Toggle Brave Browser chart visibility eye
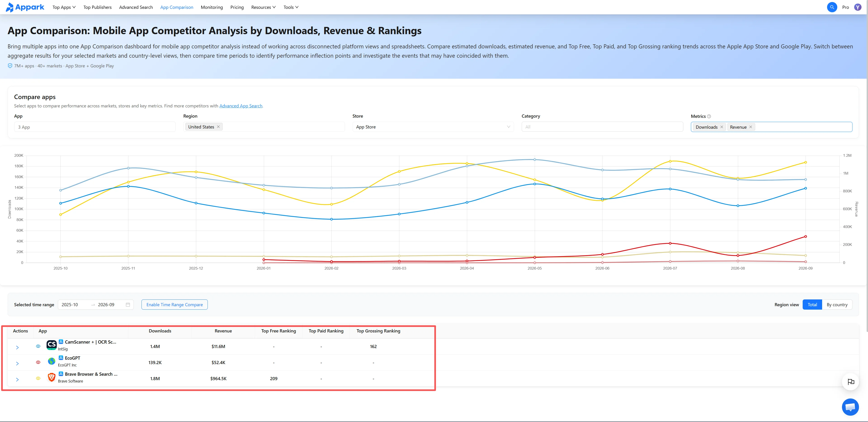 [x=38, y=379]
